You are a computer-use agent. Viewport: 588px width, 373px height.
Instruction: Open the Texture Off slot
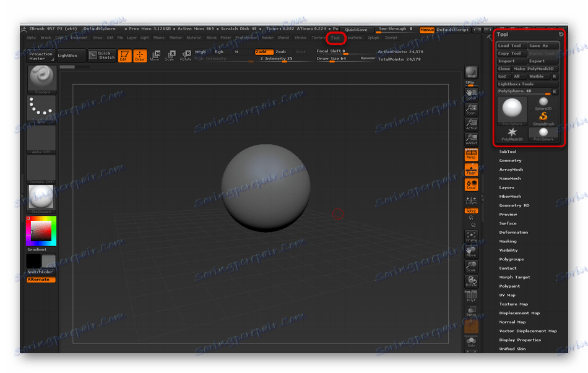(41, 169)
